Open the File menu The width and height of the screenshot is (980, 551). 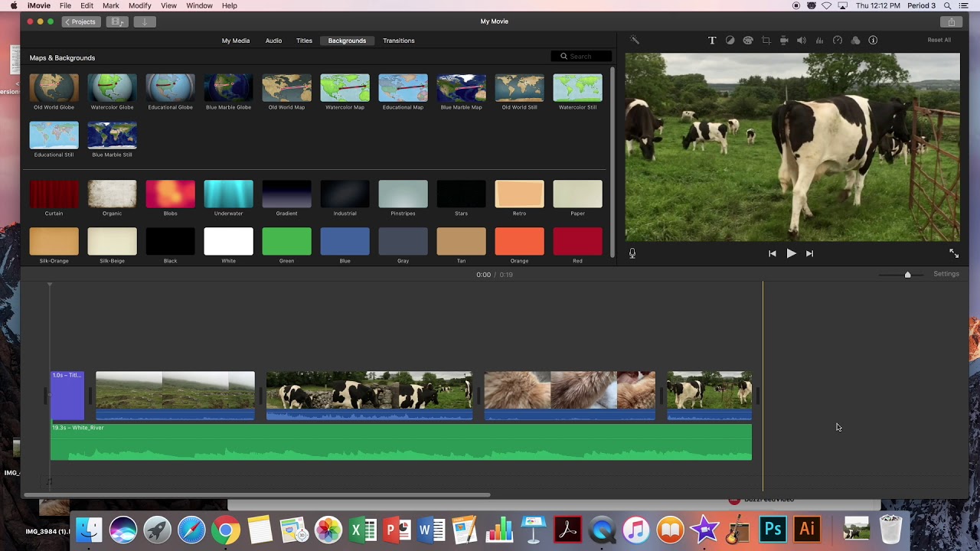coord(66,5)
